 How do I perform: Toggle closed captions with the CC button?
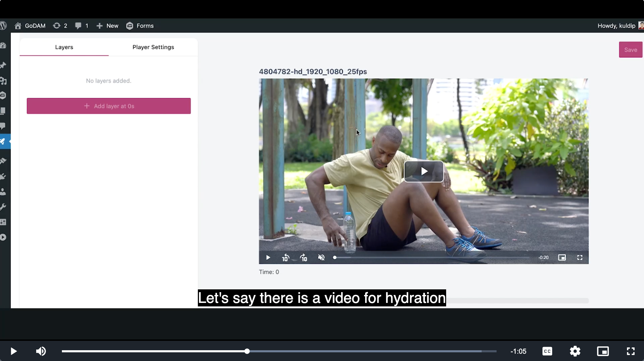tap(547, 351)
